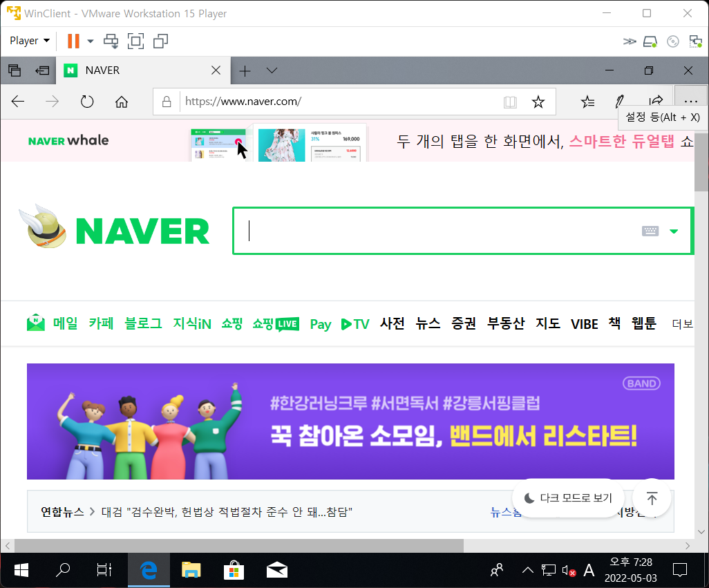Send Ctrl+Alt+Del to the virtual machine
The height and width of the screenshot is (588, 709).
[x=111, y=41]
